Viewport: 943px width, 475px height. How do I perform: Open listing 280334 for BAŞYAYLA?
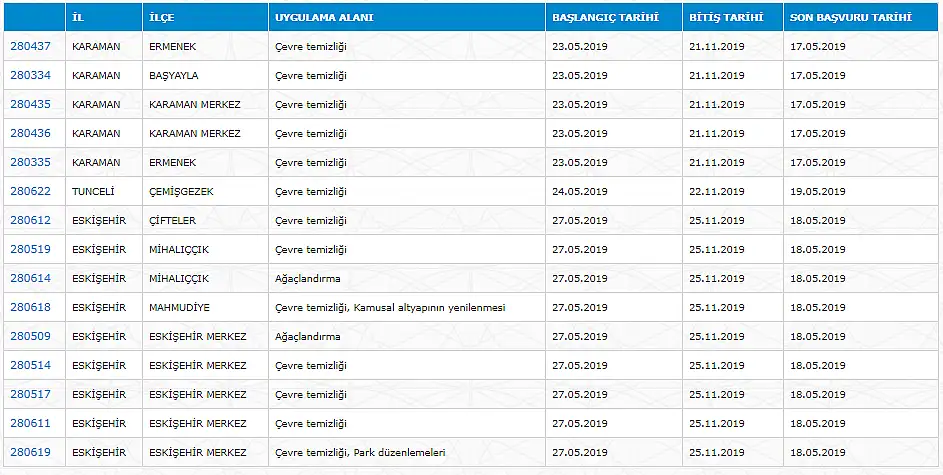click(x=30, y=75)
